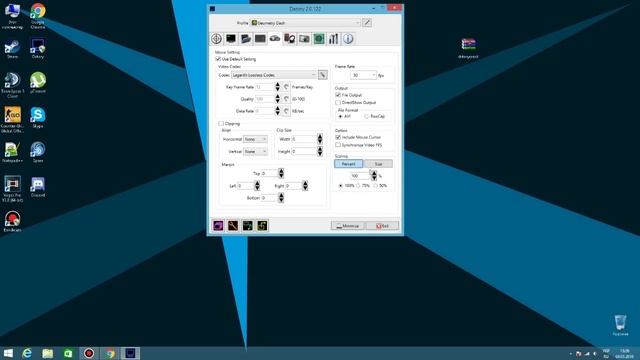Screen dimensions: 640x360
Task: Reset Quality value to default
Action: point(286,99)
